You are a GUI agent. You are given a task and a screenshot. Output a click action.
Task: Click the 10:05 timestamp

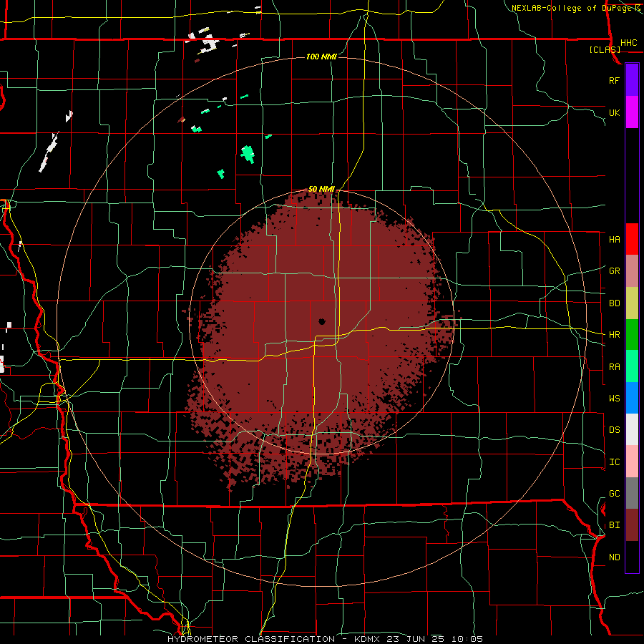pyautogui.click(x=467, y=639)
